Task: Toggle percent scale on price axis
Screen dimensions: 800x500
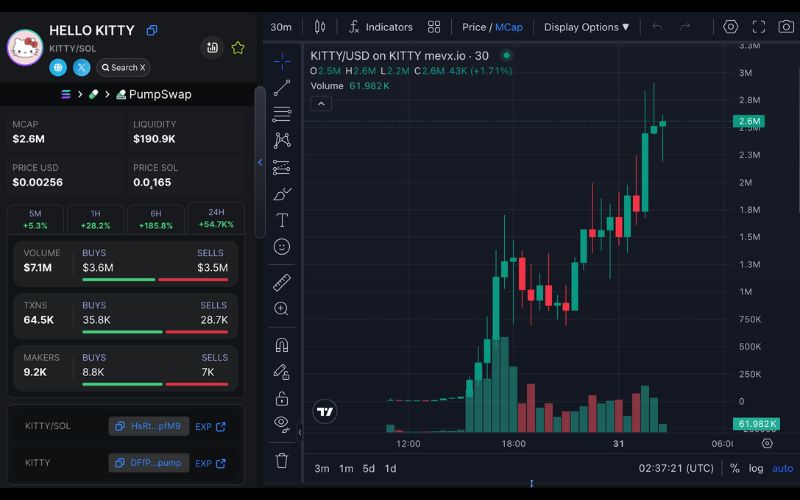Action: pyautogui.click(x=735, y=468)
